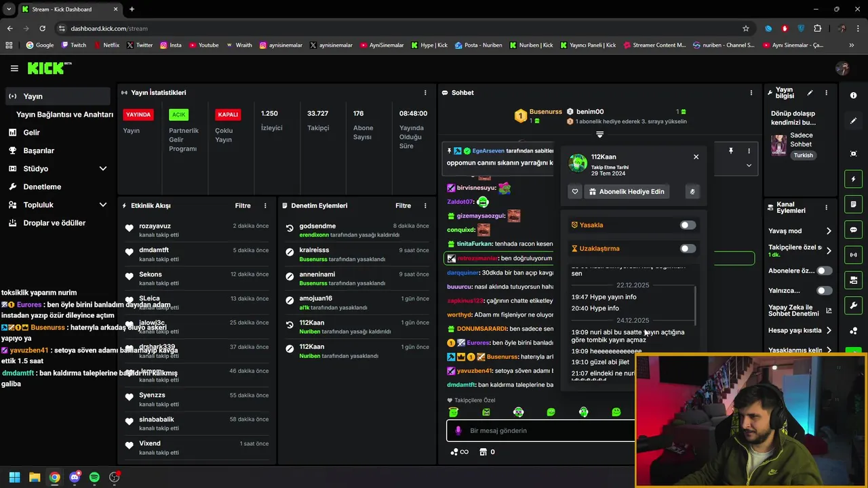Click the YAYINDA status badge
This screenshot has height=488, width=868.
coord(138,115)
